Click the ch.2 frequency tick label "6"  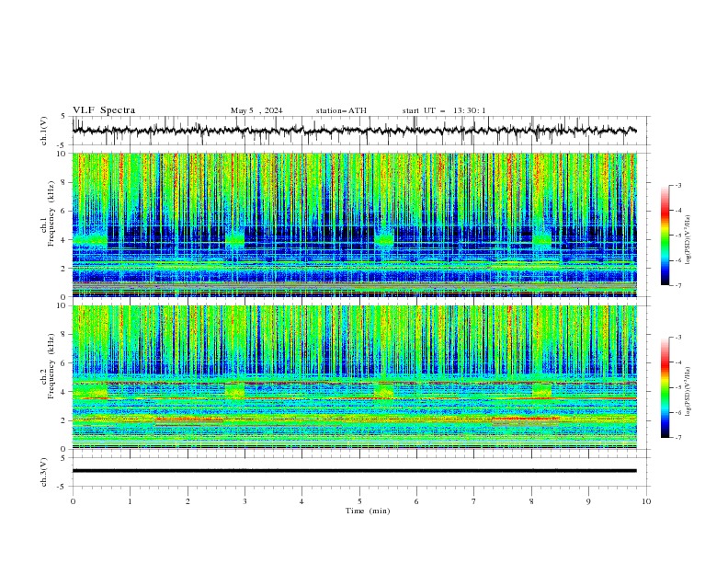click(x=64, y=362)
